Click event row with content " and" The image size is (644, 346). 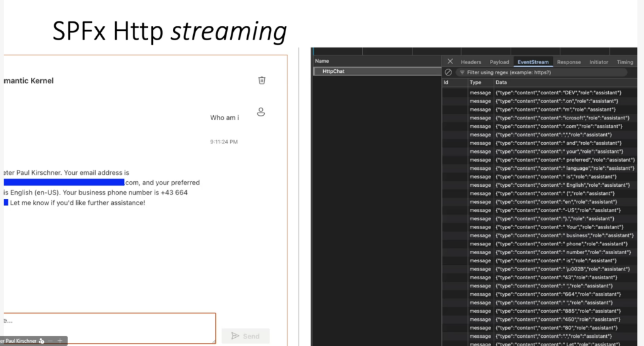coord(539,143)
